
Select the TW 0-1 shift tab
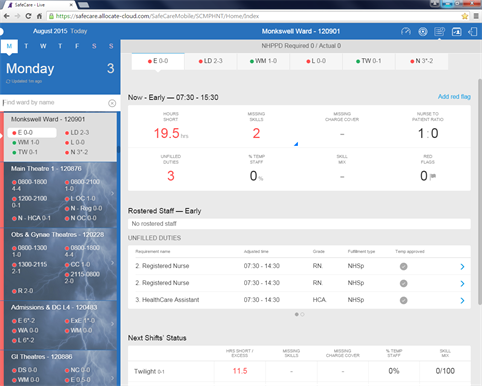pyautogui.click(x=369, y=61)
